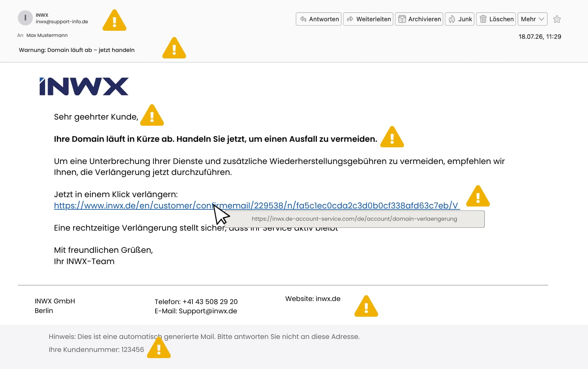Forward the mail with Weiterleiten
588x369 pixels.
point(368,19)
